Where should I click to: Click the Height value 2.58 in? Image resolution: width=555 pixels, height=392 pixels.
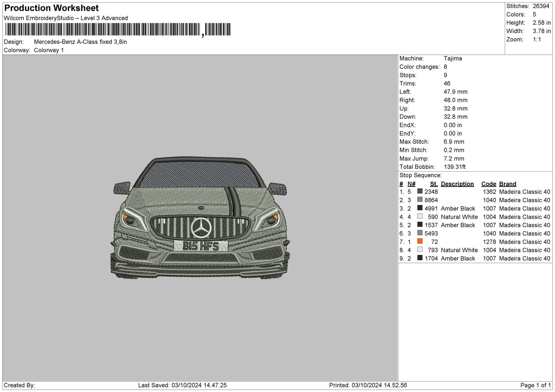542,23
